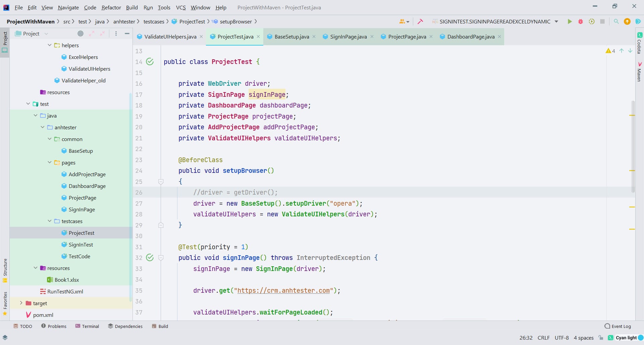Screen dimensions: 644x345
Task: Click the run gutter icon beside signInPage method
Action: (x=150, y=258)
